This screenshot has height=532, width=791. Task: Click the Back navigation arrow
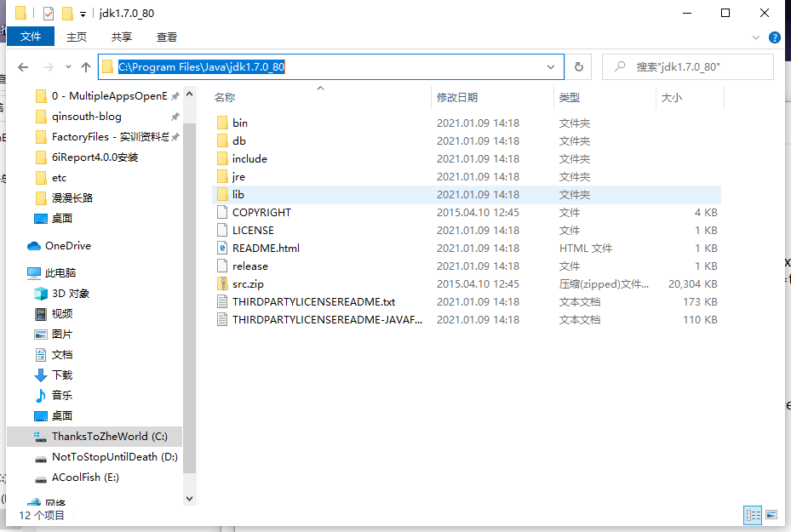coord(23,66)
